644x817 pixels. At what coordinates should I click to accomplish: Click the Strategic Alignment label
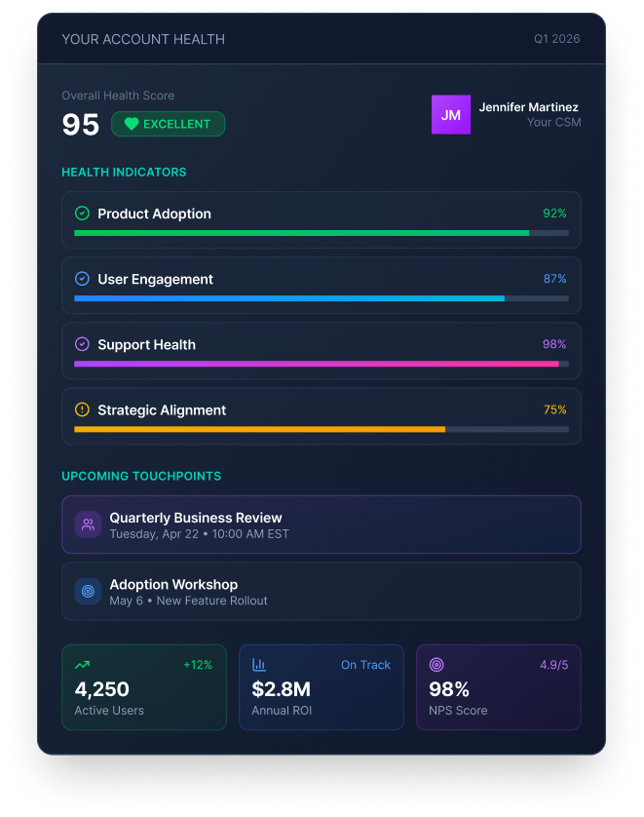coord(162,410)
